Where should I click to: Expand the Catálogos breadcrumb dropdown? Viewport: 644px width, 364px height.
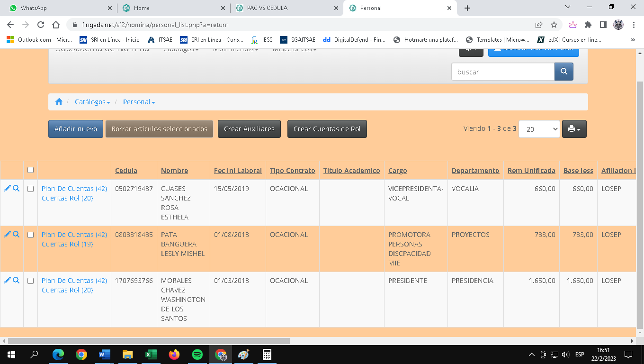coord(92,102)
